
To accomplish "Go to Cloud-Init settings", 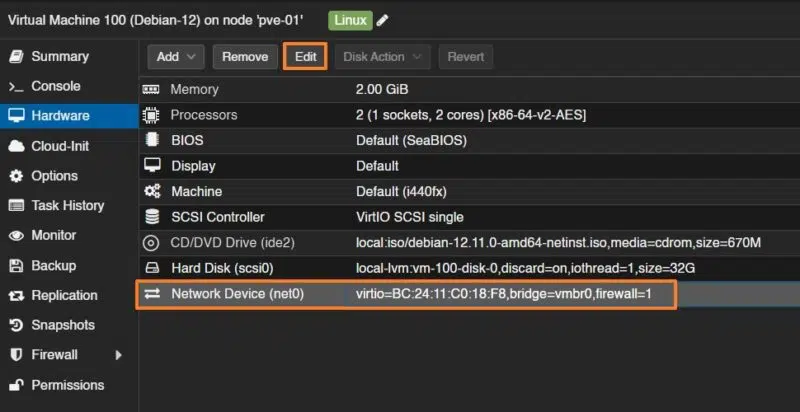I will click(x=59, y=146).
